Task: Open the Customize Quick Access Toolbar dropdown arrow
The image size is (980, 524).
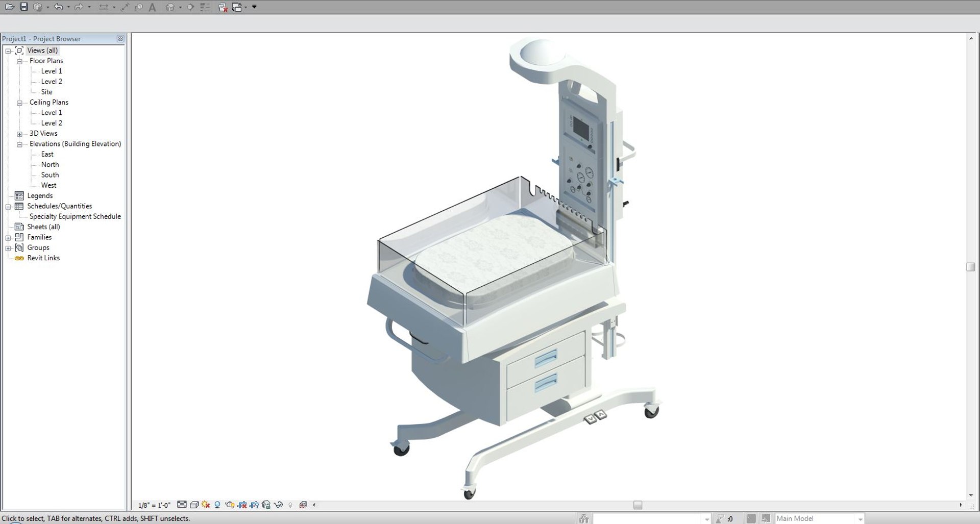Action: click(x=254, y=7)
